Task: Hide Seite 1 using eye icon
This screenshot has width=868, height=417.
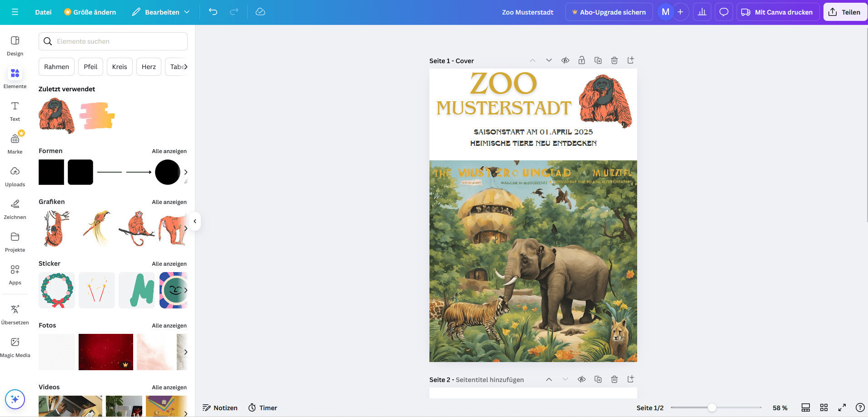Action: click(565, 60)
